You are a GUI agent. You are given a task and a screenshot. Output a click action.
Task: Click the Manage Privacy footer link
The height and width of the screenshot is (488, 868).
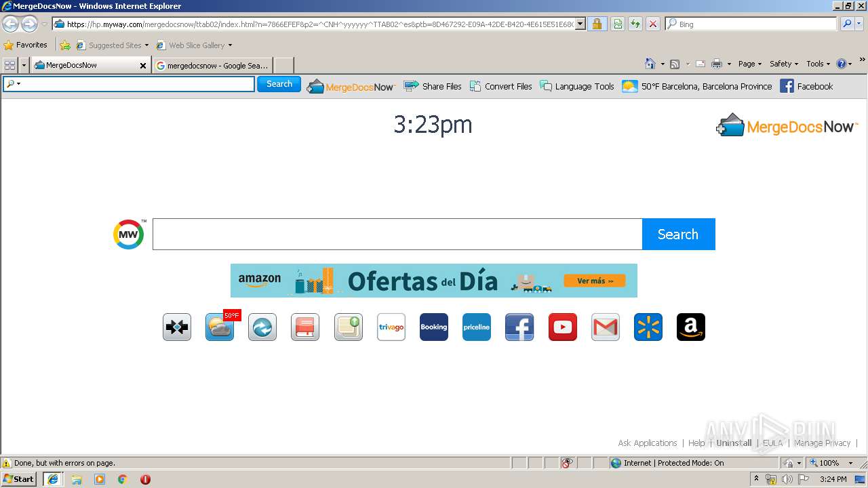point(822,443)
